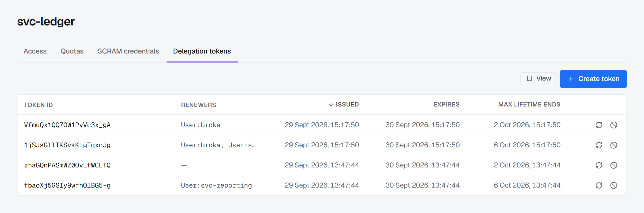Viewport: 644px width, 213px height.
Task: Sort by Max Lifetime Ends header
Action: (529, 105)
